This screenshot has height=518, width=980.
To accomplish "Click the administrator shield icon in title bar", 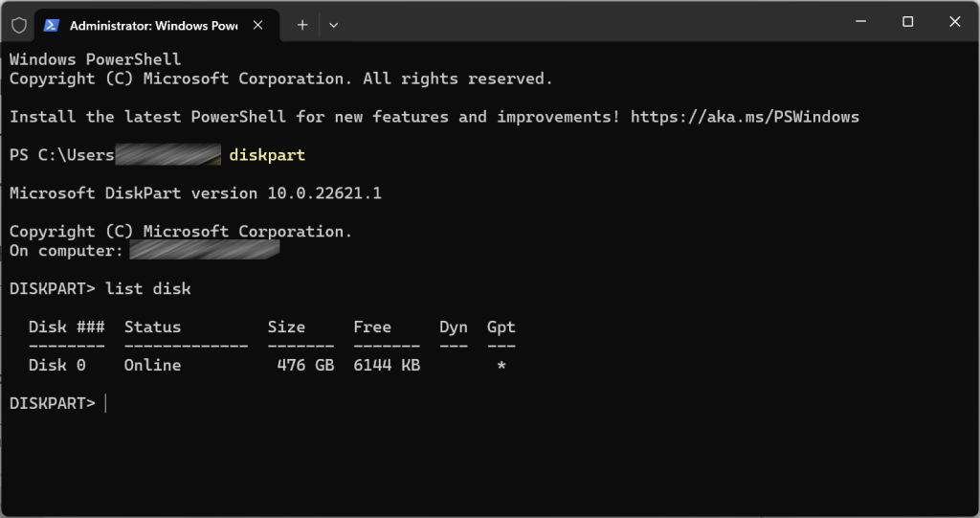I will pyautogui.click(x=19, y=25).
